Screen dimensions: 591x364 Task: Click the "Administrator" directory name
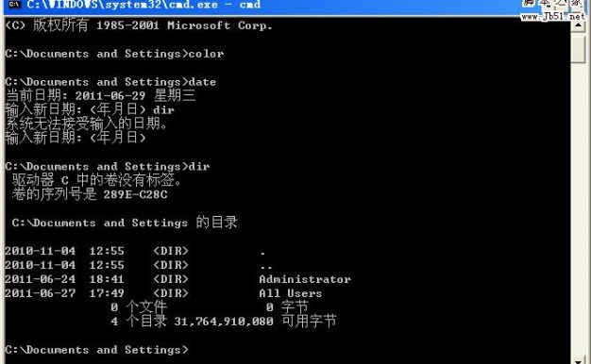coord(305,279)
